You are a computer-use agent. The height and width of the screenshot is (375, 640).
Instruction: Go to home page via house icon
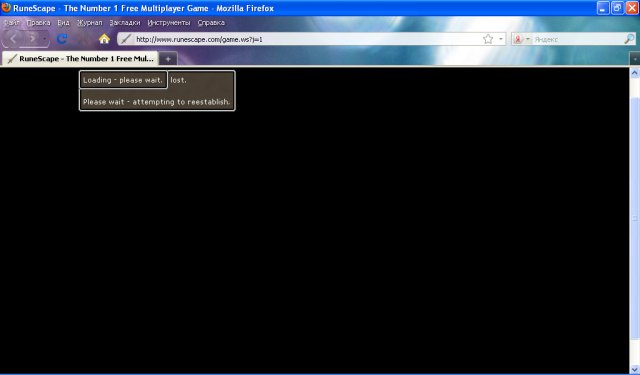104,39
